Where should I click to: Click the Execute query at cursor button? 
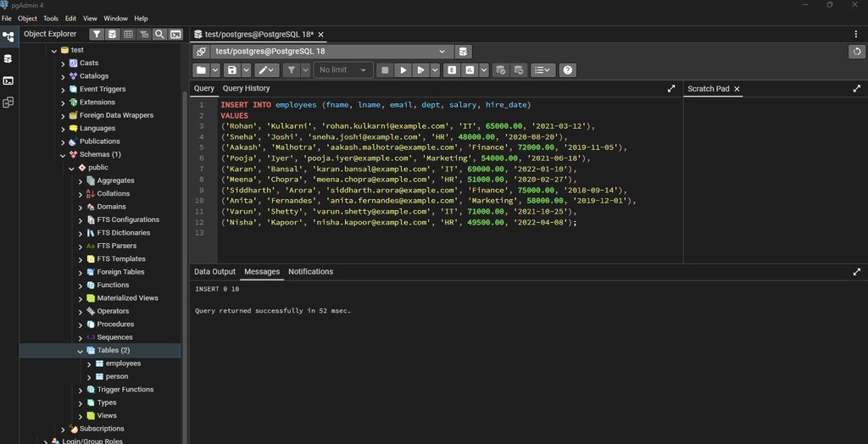click(421, 70)
